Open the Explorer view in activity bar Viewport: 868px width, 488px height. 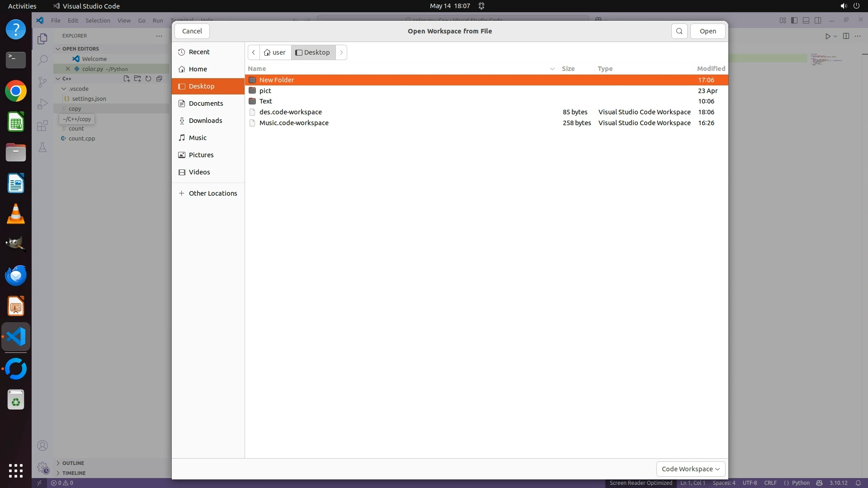tap(42, 39)
